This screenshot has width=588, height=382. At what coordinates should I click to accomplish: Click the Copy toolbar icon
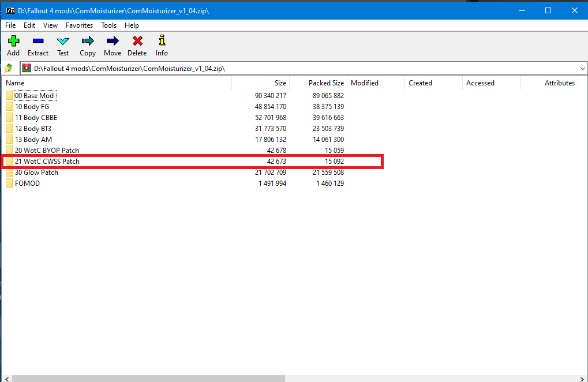point(88,41)
